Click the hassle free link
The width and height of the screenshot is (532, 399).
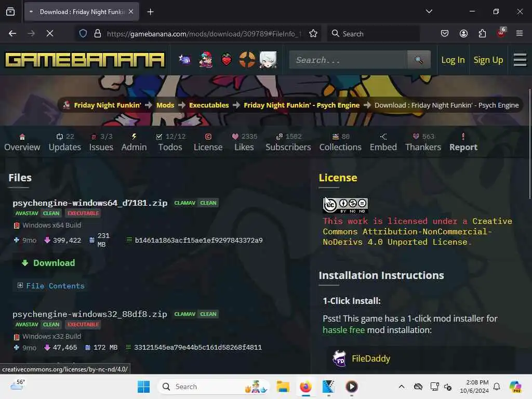[343, 330]
